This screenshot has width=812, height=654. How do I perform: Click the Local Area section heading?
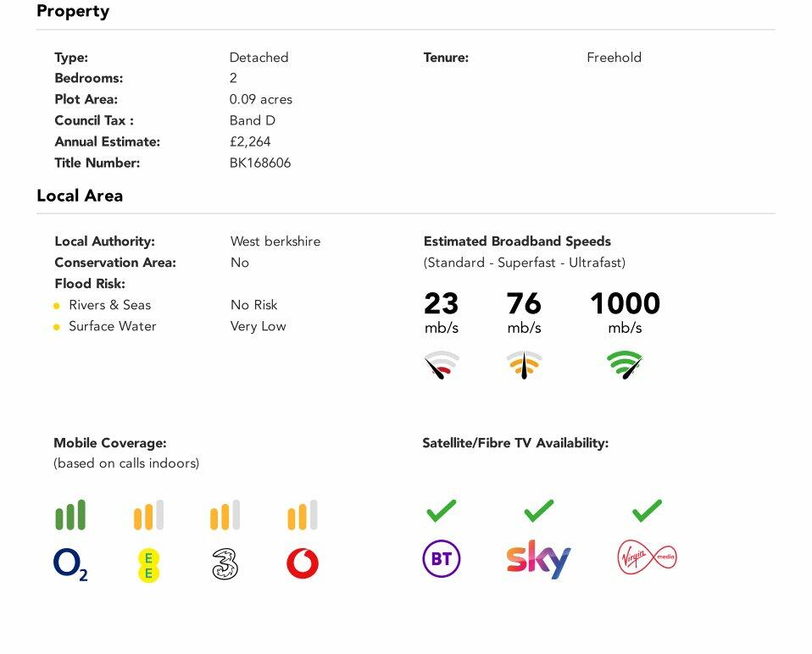pos(80,196)
